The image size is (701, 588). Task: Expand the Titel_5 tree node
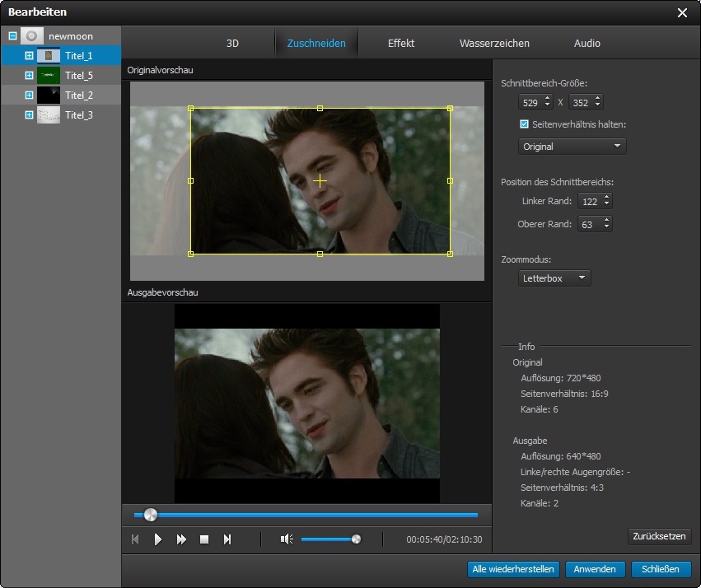click(x=29, y=75)
